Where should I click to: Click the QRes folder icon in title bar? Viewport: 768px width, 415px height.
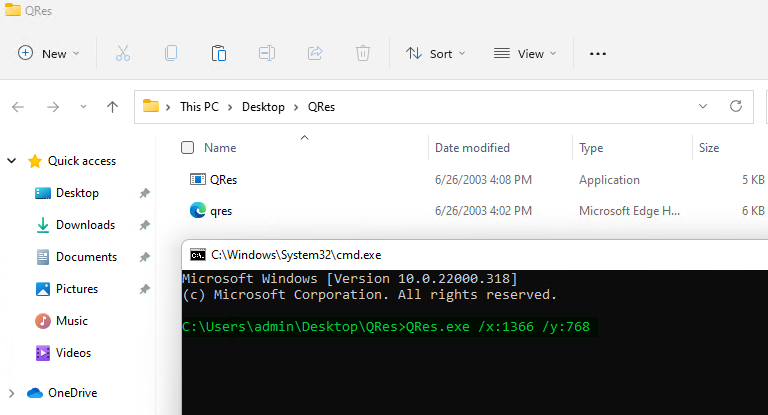(12, 10)
